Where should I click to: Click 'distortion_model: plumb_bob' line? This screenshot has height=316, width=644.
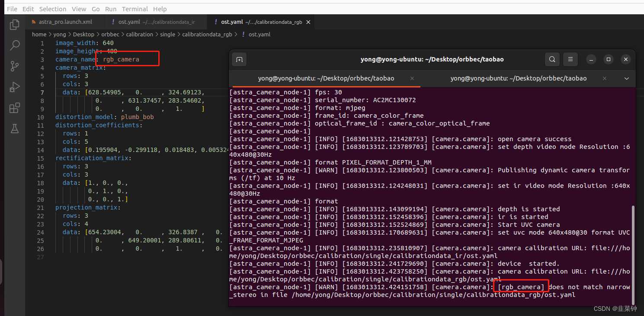[105, 117]
